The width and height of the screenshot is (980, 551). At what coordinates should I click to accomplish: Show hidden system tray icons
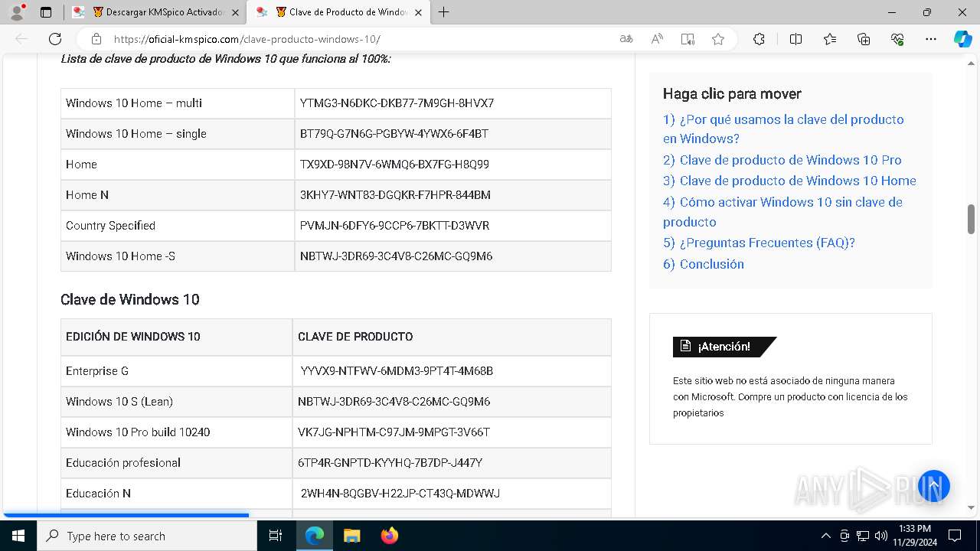(825, 536)
